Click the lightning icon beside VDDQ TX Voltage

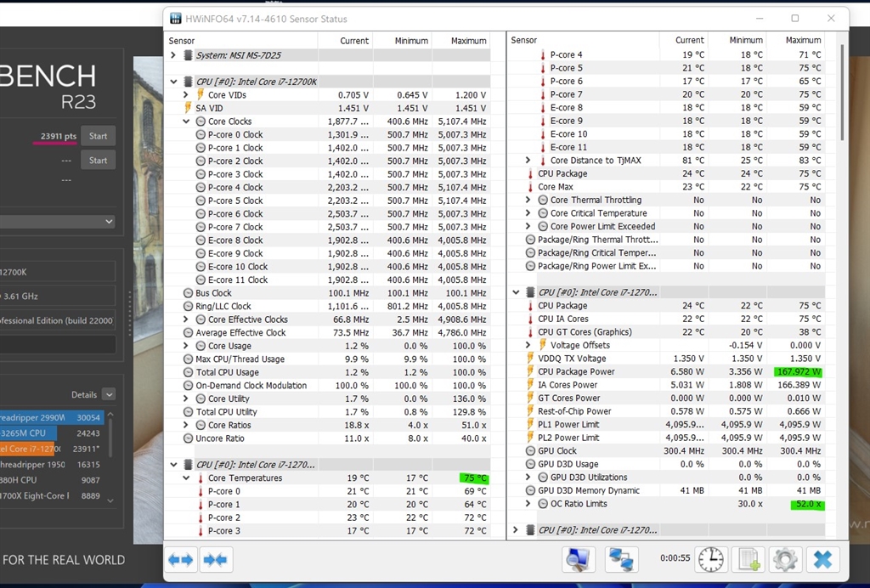click(x=530, y=359)
